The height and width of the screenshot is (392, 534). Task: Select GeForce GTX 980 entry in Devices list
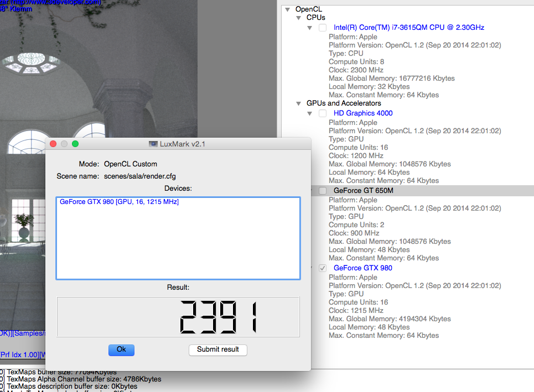(x=119, y=202)
